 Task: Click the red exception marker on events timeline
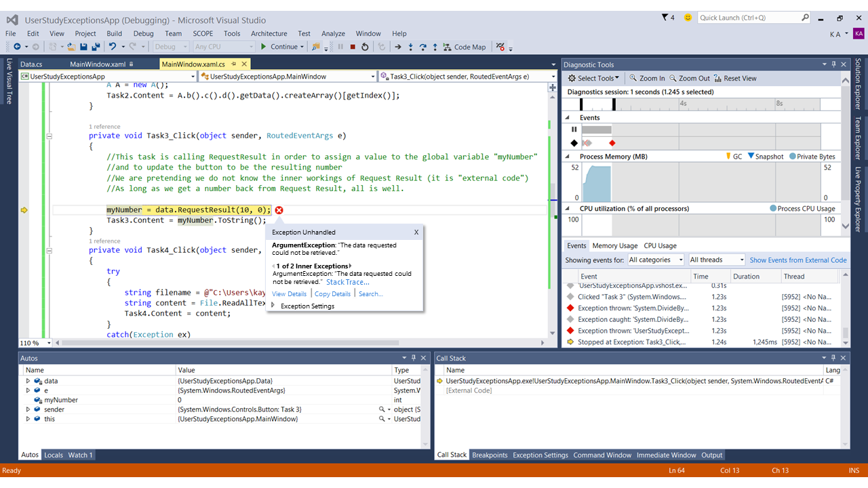612,143
